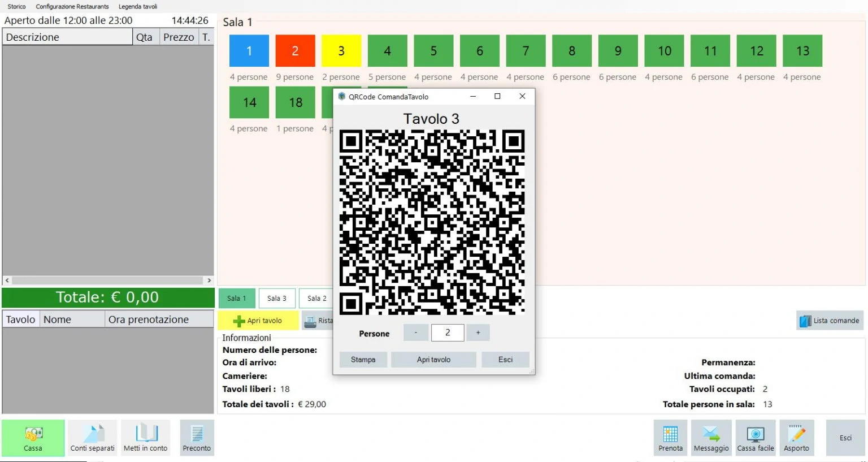The height and width of the screenshot is (462, 868).
Task: Click the Nome column header
Action: click(x=72, y=319)
